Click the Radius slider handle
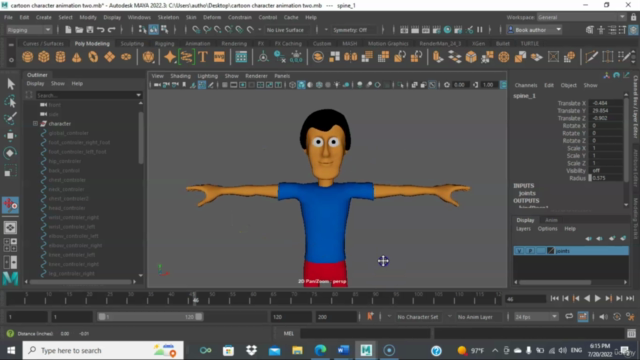This screenshot has height=360, width=640. coord(590,178)
